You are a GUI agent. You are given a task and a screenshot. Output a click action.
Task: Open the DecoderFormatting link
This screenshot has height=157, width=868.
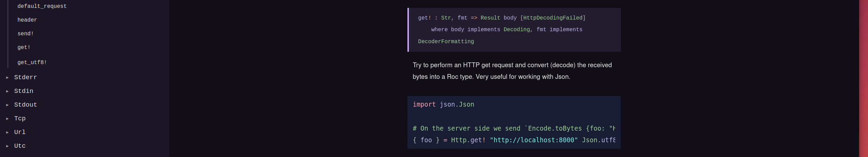(x=446, y=41)
